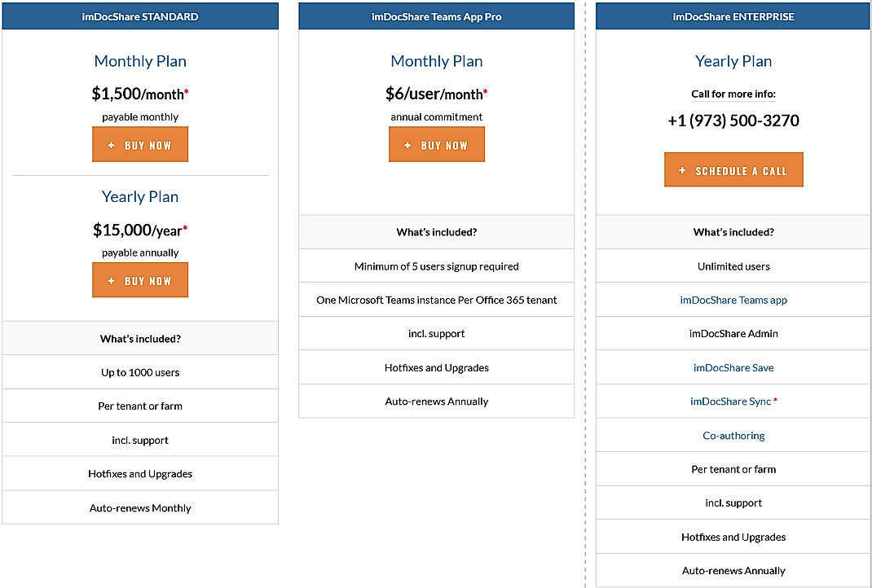
Task: Open the imDocShare Save link
Action: pyautogui.click(x=733, y=367)
